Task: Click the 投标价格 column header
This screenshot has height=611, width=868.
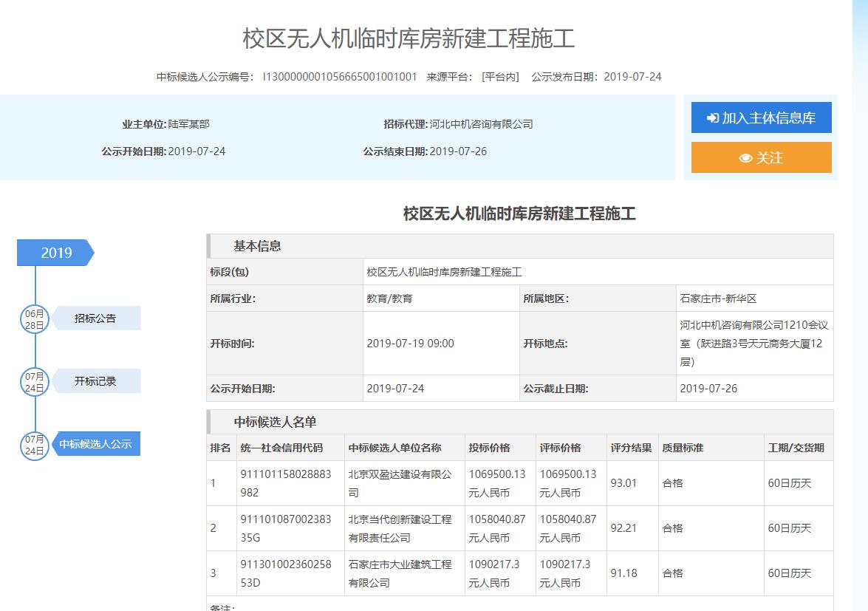Action: (x=489, y=448)
